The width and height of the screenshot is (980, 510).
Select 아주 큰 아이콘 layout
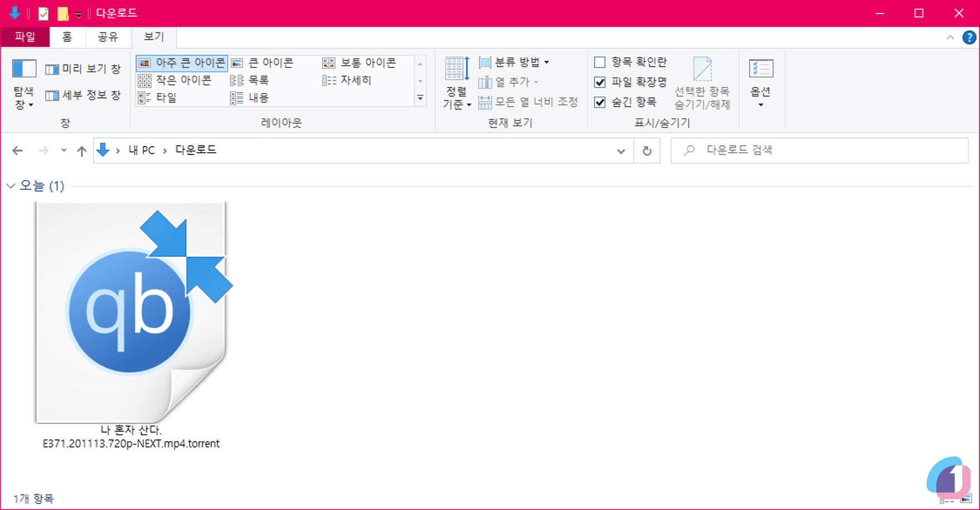182,62
